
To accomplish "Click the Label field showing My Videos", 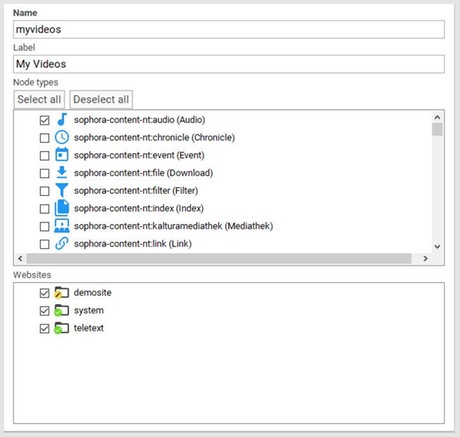I will [x=229, y=64].
